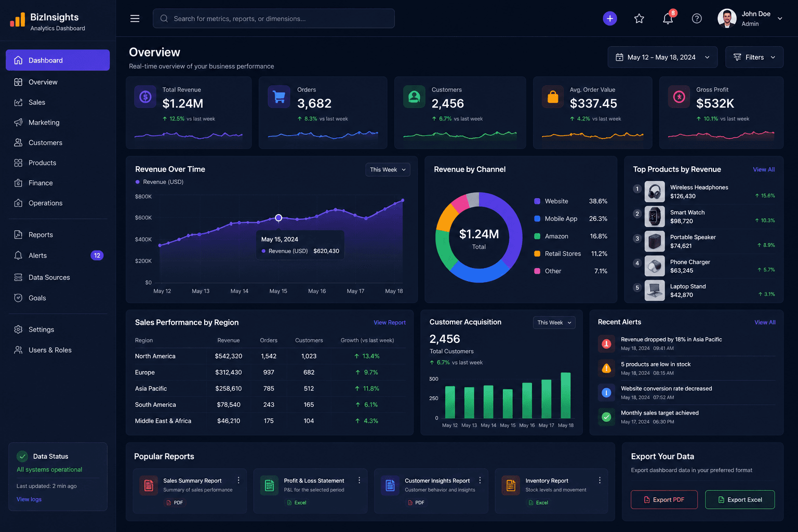The width and height of the screenshot is (798, 532).
Task: Click the Customer Insights Report document icon
Action: [390, 485]
